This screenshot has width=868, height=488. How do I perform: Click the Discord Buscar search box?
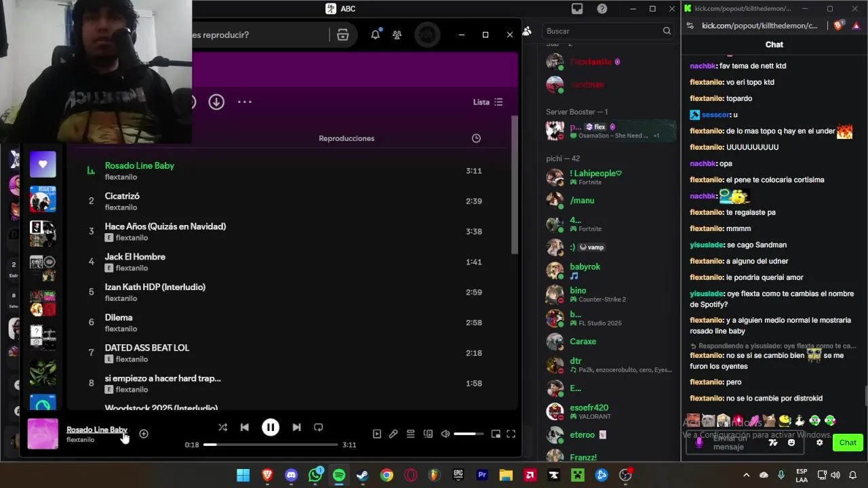pos(608,31)
